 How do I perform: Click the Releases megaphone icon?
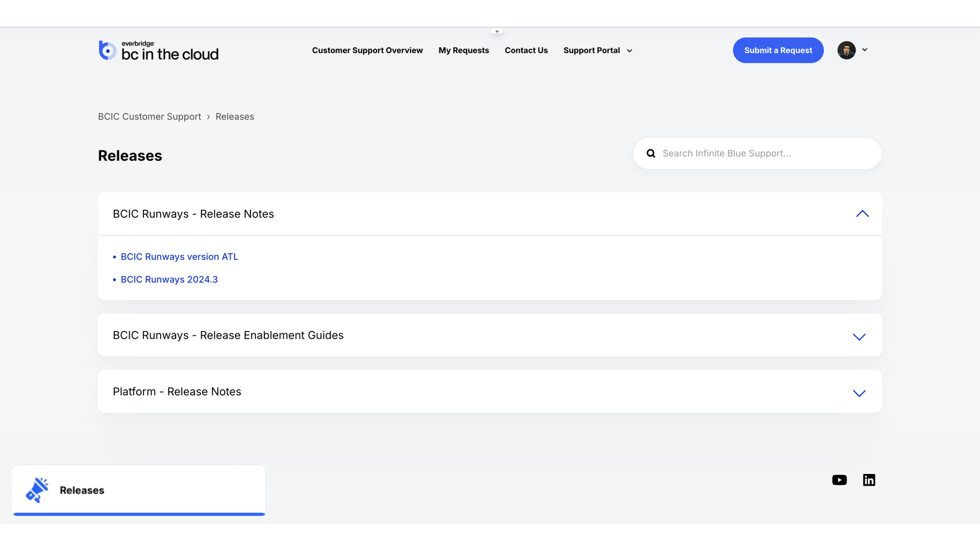click(37, 490)
